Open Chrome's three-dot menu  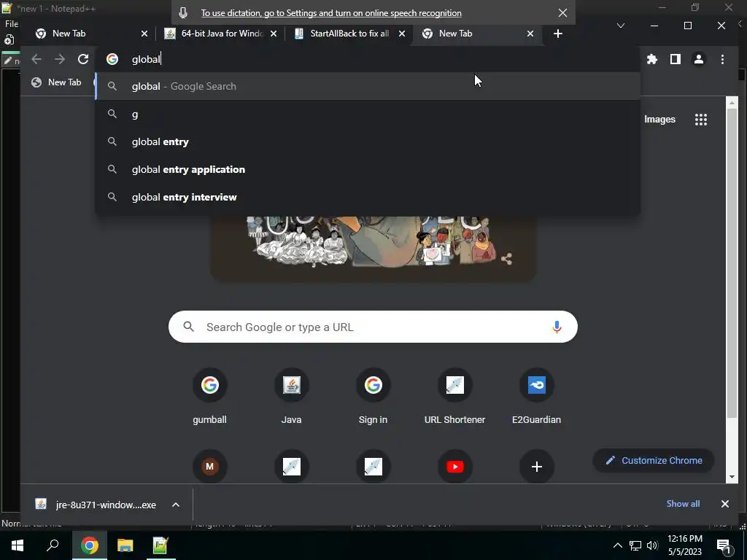722,59
